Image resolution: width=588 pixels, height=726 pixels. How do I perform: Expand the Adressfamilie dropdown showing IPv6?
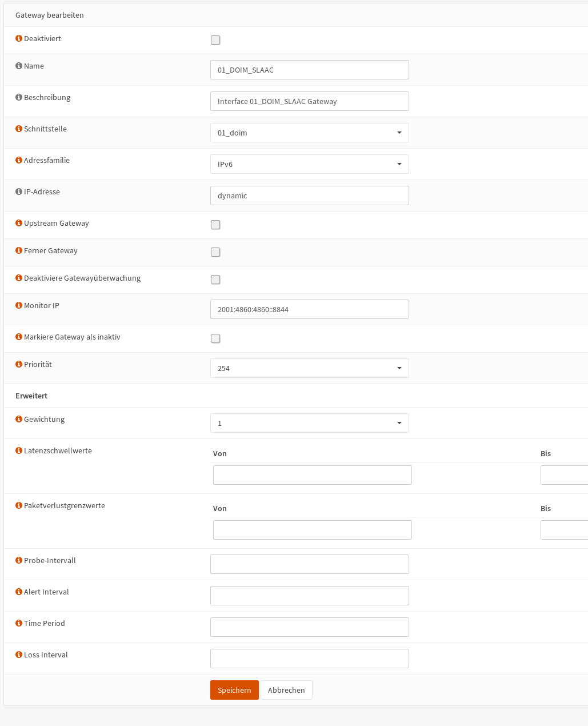click(310, 164)
